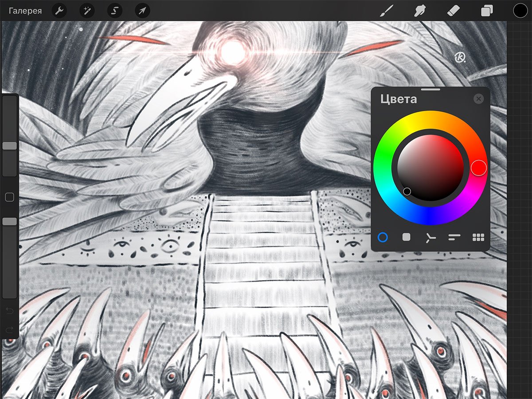Open the Actions wrench menu
Viewport: 532px width, 399px height.
(x=59, y=11)
